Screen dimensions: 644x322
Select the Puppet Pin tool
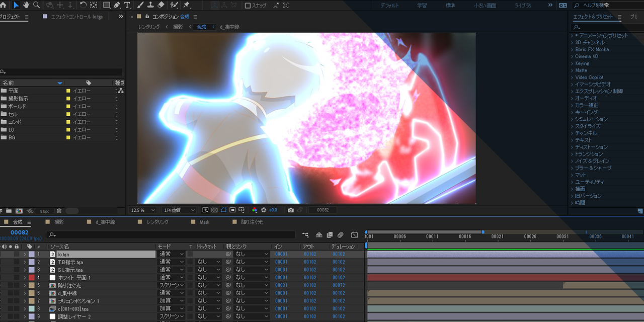tap(187, 5)
